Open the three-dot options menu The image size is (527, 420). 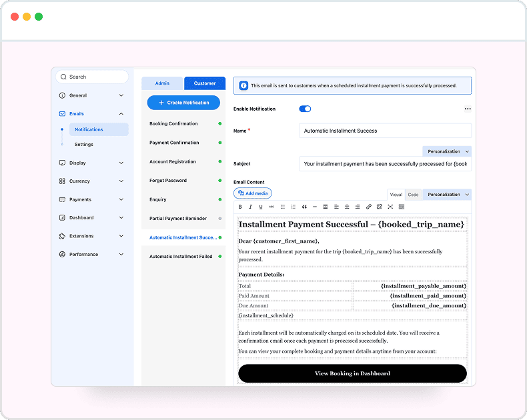(468, 109)
